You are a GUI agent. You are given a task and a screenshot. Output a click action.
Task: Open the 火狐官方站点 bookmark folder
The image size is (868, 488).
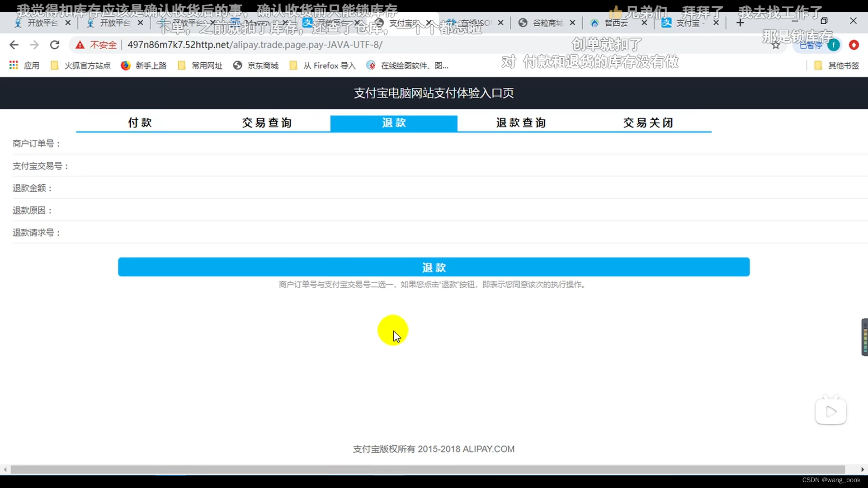(80, 66)
